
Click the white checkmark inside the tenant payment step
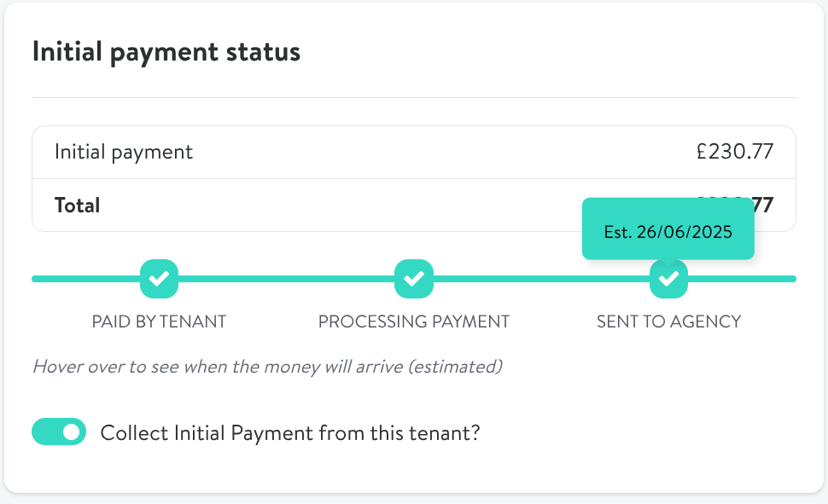pos(159,279)
